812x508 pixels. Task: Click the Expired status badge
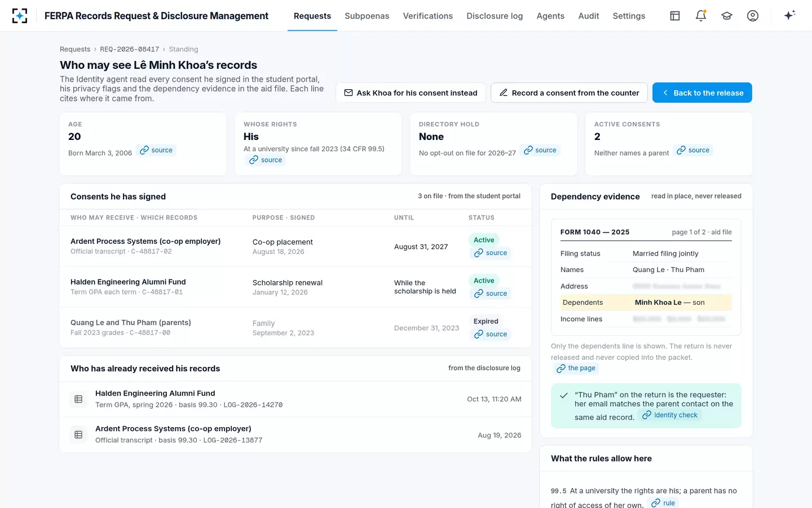point(486,321)
